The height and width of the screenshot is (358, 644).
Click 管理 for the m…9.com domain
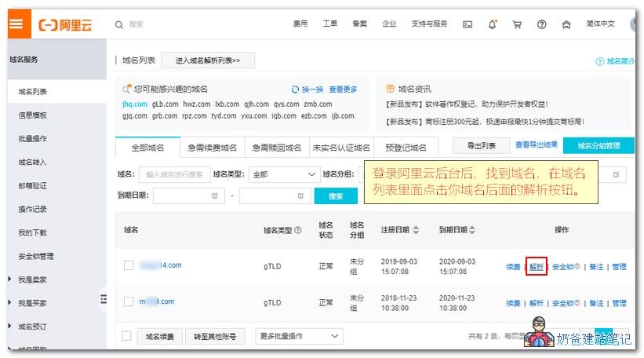tap(620, 303)
